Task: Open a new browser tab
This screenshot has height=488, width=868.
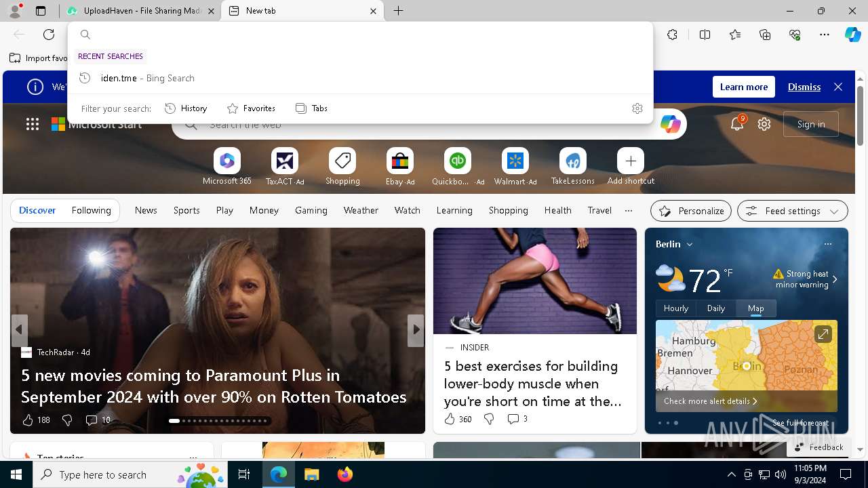Action: coord(399,11)
